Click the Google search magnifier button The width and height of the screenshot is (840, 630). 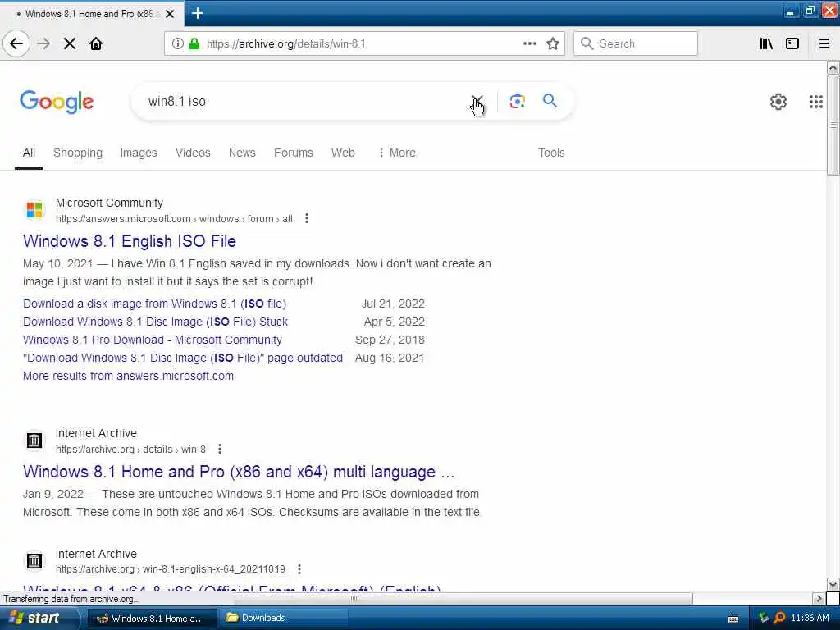[x=550, y=100]
